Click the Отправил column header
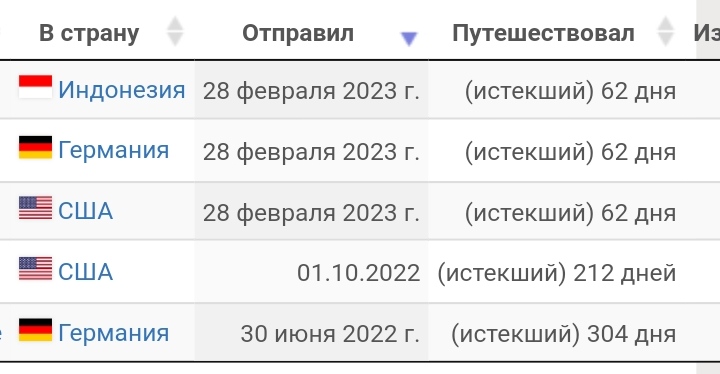This screenshot has height=374, width=720. click(x=298, y=33)
